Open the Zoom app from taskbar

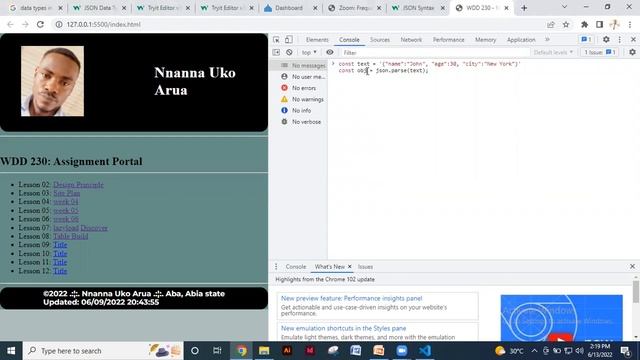[402, 351]
